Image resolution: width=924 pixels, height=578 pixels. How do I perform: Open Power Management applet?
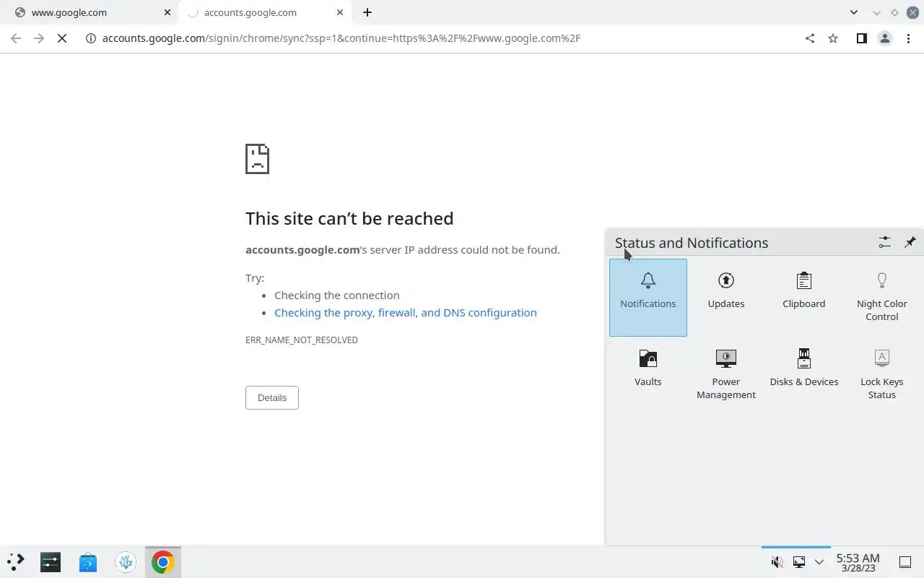pos(726,375)
